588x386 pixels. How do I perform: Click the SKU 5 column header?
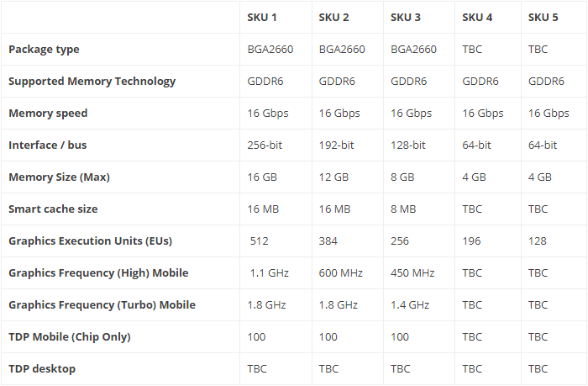click(x=543, y=18)
